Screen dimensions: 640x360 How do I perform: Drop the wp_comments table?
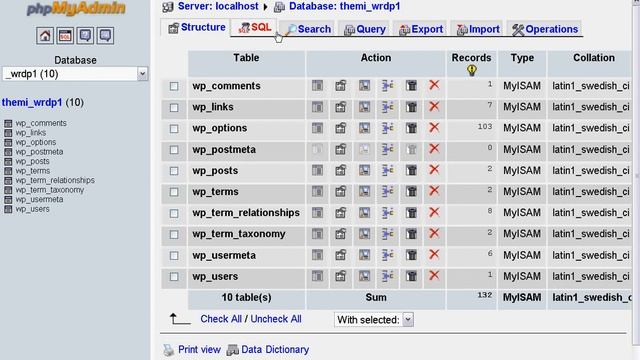[x=434, y=85]
